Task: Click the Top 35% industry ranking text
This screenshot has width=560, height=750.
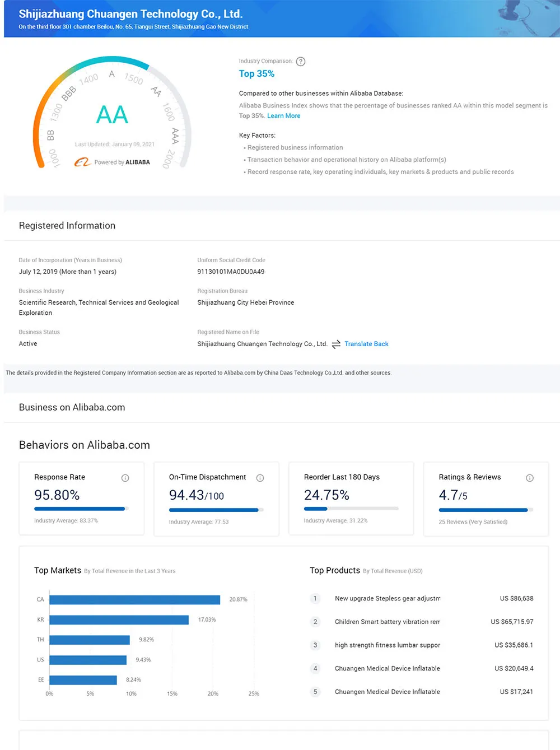Action: pos(256,74)
